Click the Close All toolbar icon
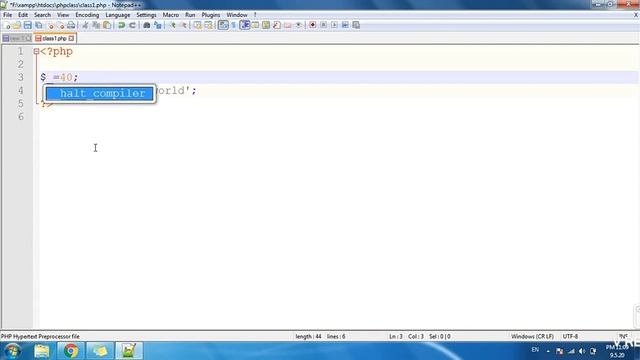 pos(60,25)
